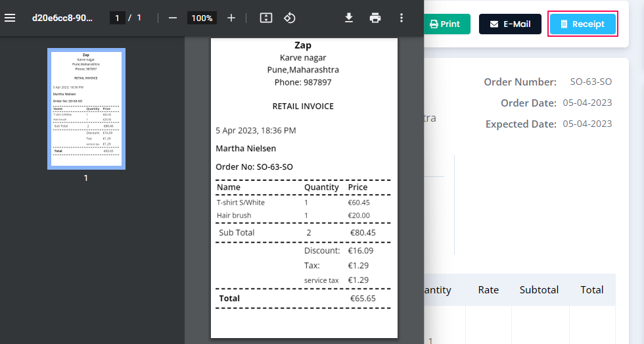Click the current page number field

tap(118, 18)
